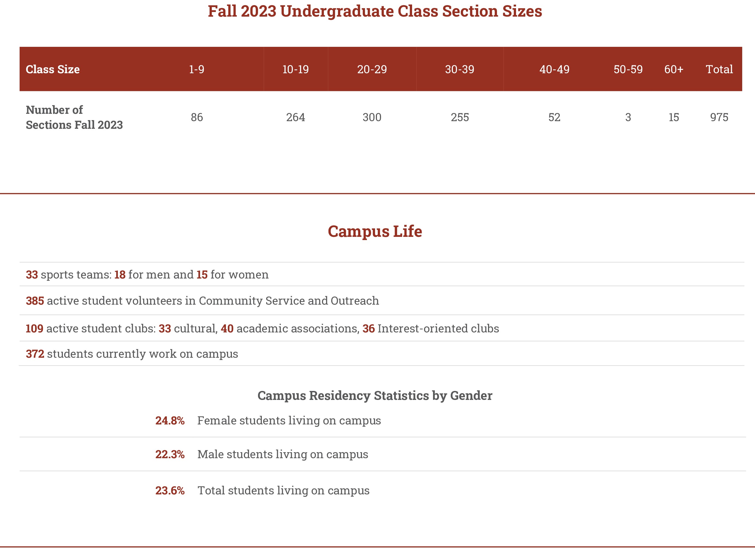Viewport: 755px width, 560px height.
Task: Click the Number of Sections Fall 2023 row label
Action: pyautogui.click(x=74, y=117)
